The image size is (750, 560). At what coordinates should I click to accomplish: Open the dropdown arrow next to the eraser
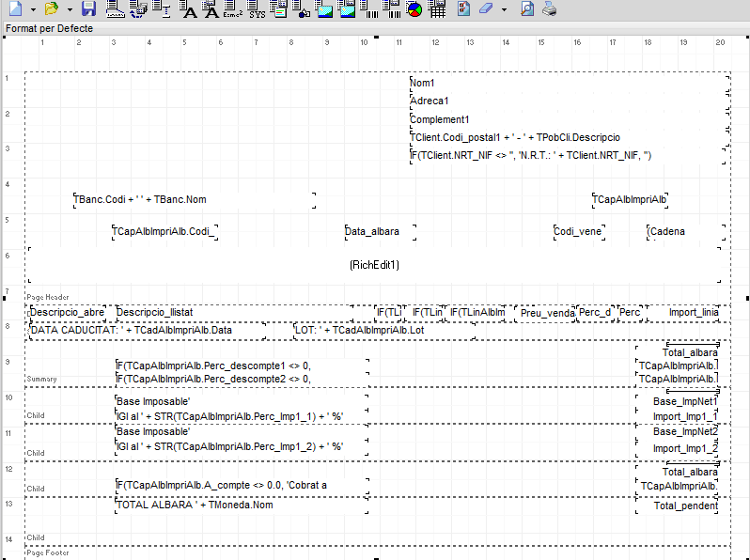(504, 9)
